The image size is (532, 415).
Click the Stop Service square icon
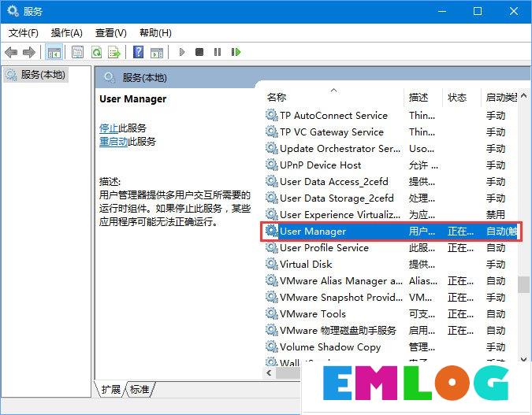click(199, 52)
